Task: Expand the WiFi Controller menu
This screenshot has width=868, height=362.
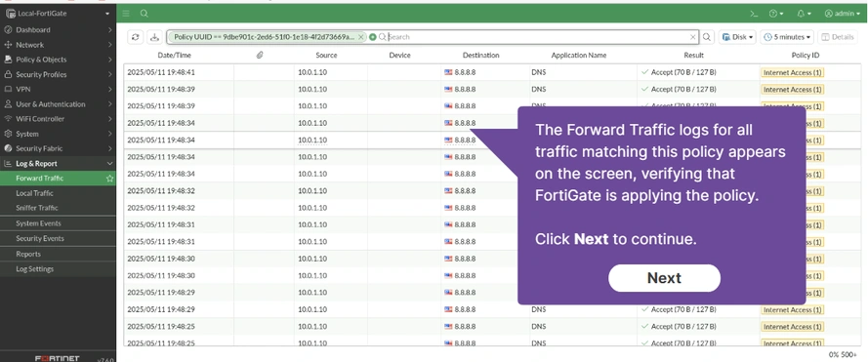Action: click(59, 118)
